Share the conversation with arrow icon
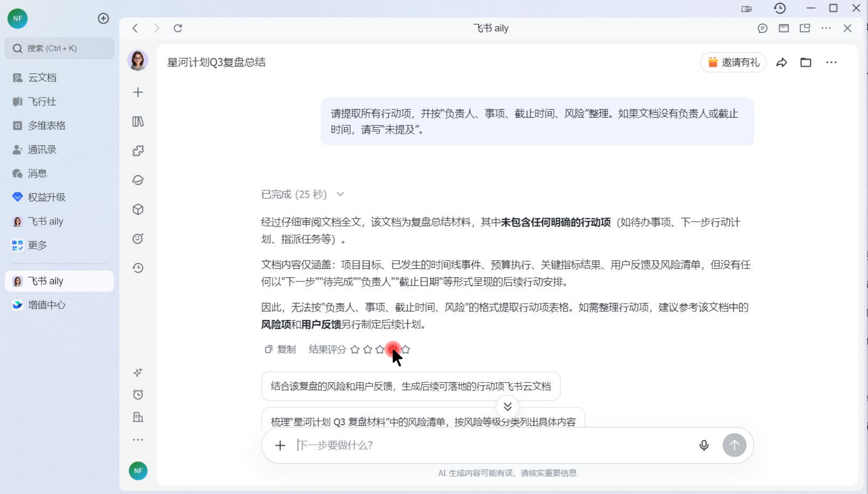 pos(782,62)
